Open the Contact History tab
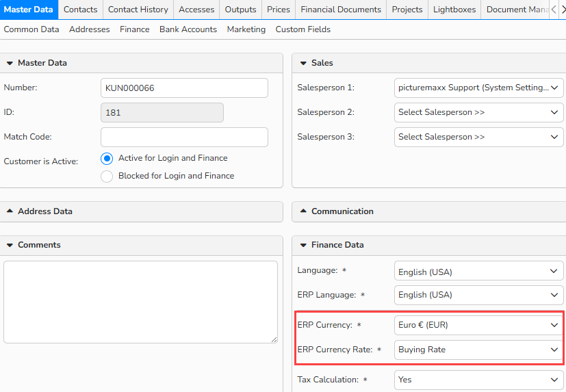566x392 pixels. pyautogui.click(x=138, y=10)
